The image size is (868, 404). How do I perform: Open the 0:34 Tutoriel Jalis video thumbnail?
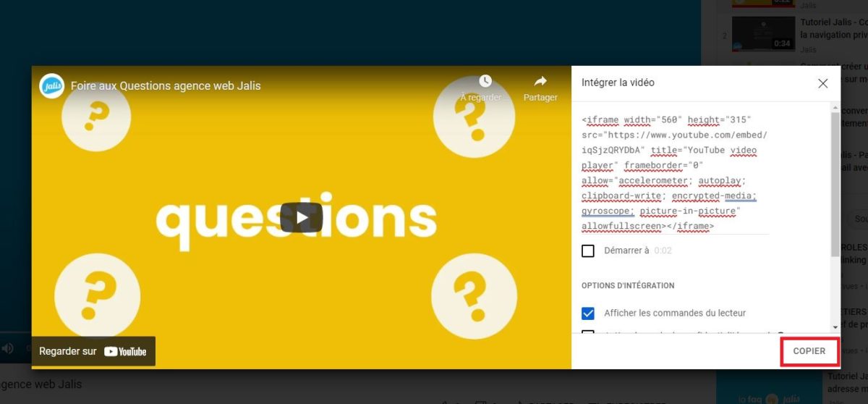point(762,34)
